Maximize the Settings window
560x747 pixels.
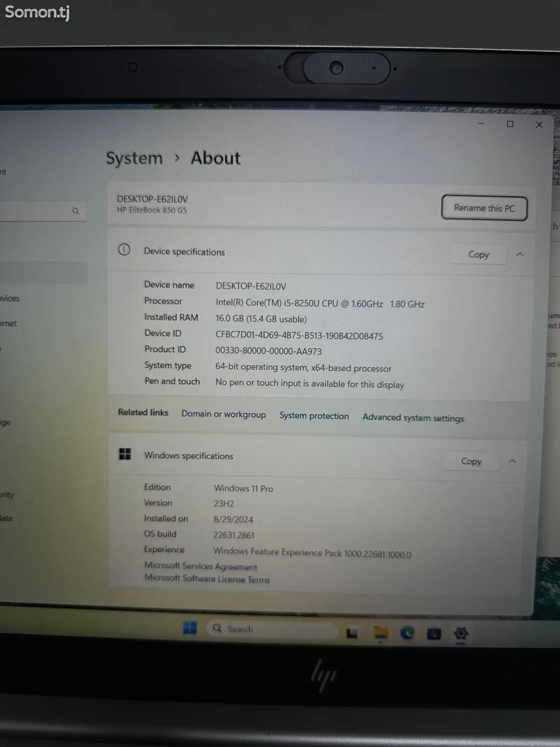[510, 124]
